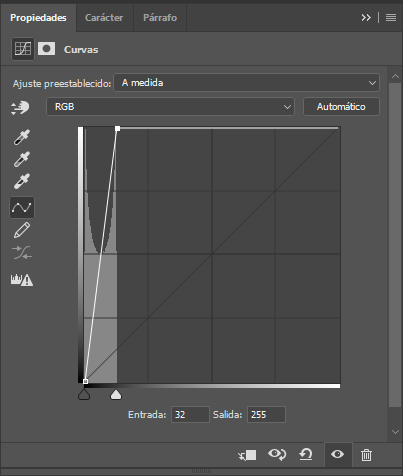Select the Curves adjustment icon
403x476 pixels.
[x=23, y=49]
